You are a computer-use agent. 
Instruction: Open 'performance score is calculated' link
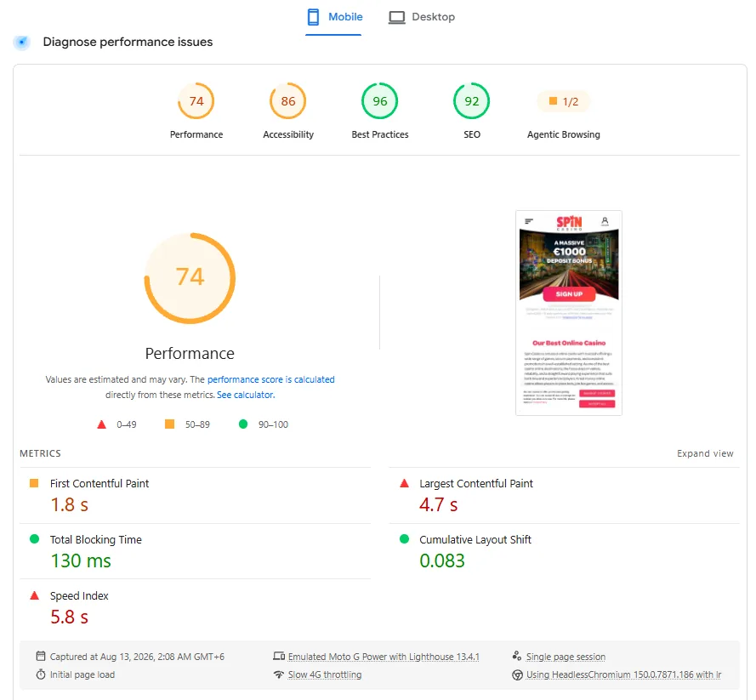pyautogui.click(x=271, y=379)
